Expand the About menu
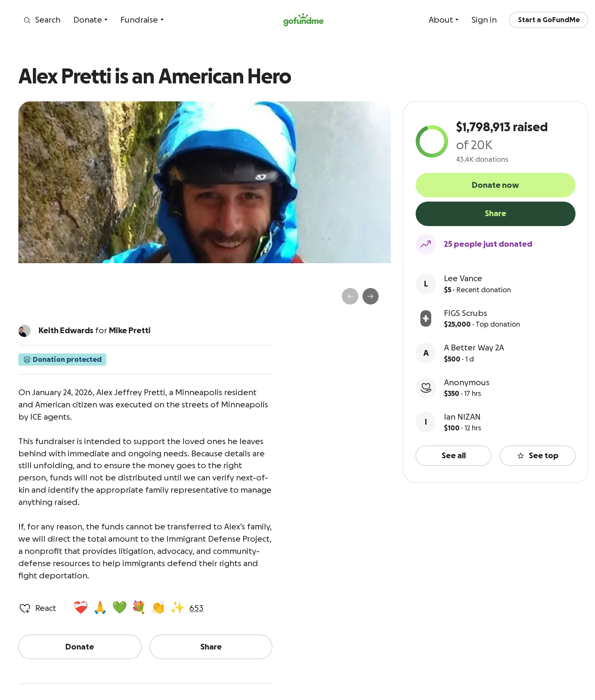 443,20
